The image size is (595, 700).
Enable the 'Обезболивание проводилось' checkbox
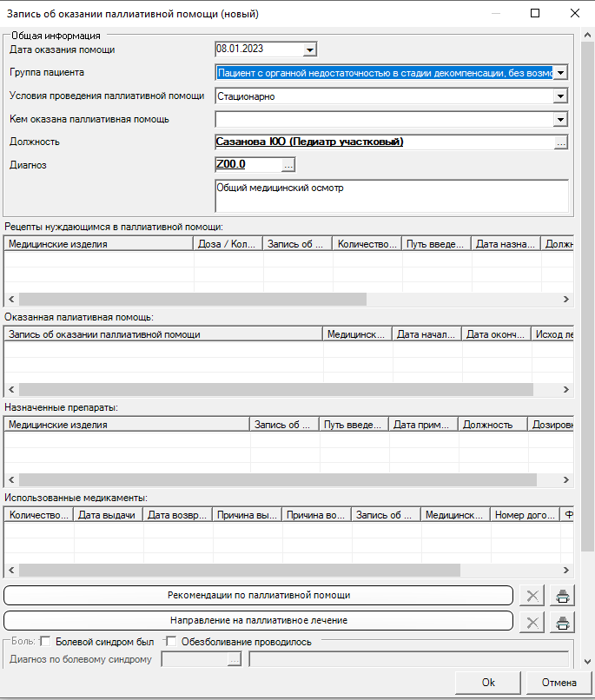[x=171, y=642]
